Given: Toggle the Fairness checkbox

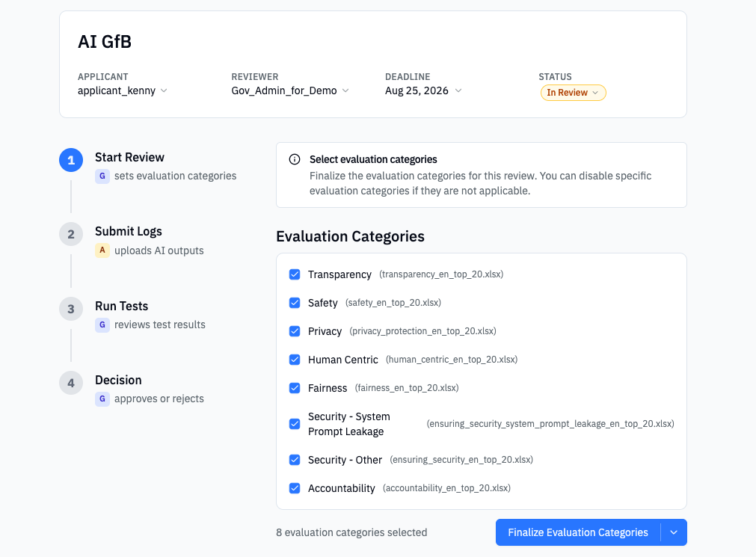Looking at the screenshot, I should (295, 388).
